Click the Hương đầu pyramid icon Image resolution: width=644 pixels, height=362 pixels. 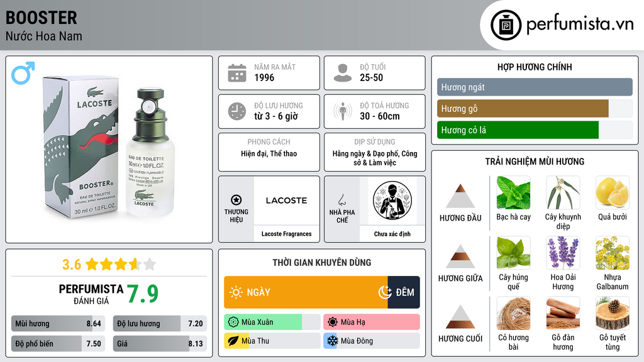460,196
